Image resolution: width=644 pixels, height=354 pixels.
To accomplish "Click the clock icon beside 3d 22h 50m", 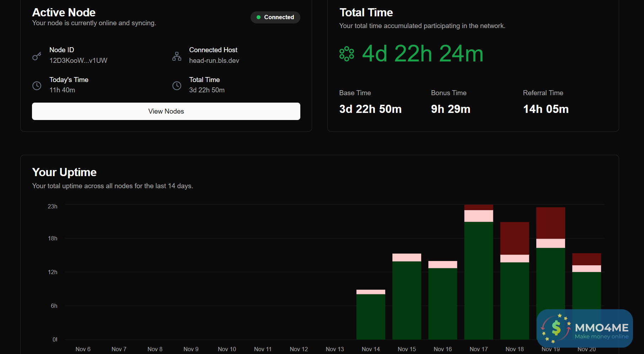I will point(177,86).
